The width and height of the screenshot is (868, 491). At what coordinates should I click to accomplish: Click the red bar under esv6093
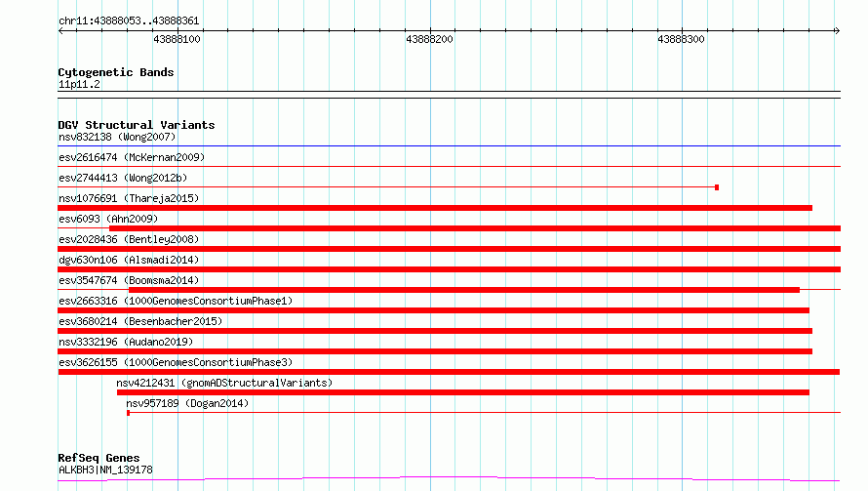pyautogui.click(x=475, y=228)
